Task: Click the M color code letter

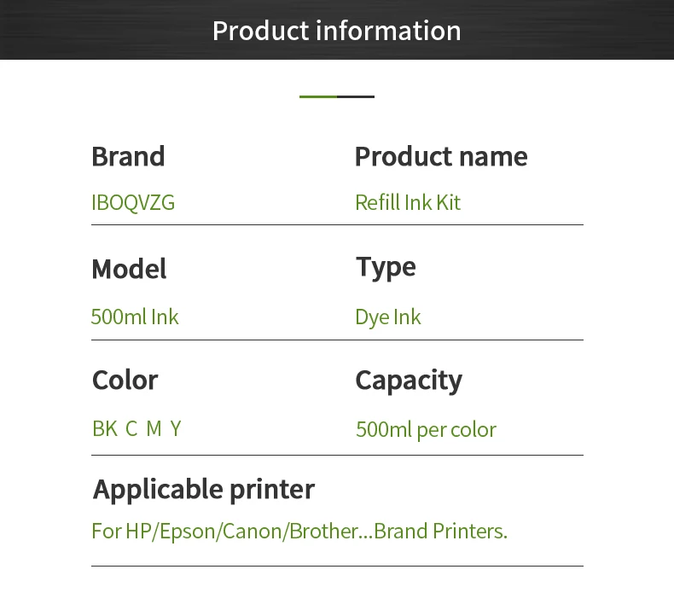Action: click(x=154, y=429)
